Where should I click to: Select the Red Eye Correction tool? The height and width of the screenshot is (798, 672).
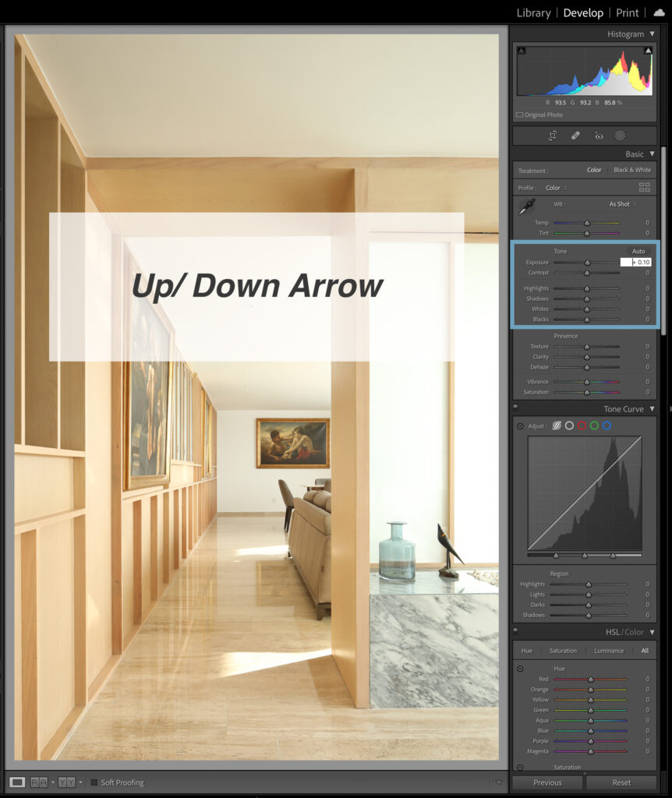click(x=599, y=136)
